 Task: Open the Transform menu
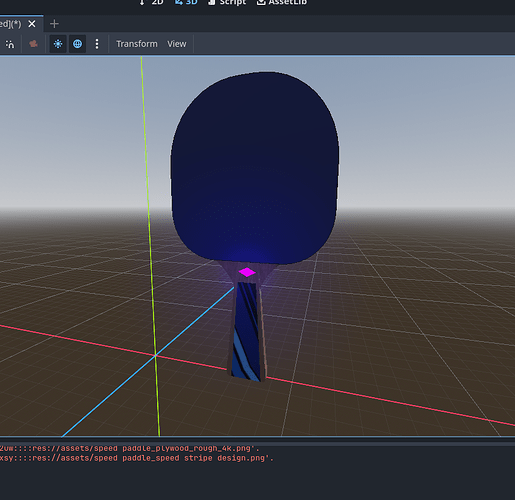137,44
